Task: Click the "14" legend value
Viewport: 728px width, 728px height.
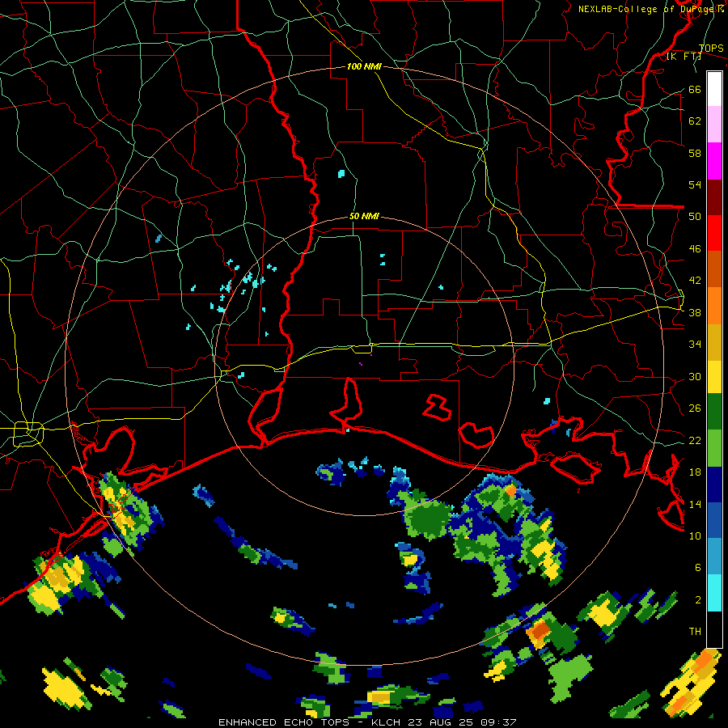Action: pyautogui.click(x=695, y=504)
